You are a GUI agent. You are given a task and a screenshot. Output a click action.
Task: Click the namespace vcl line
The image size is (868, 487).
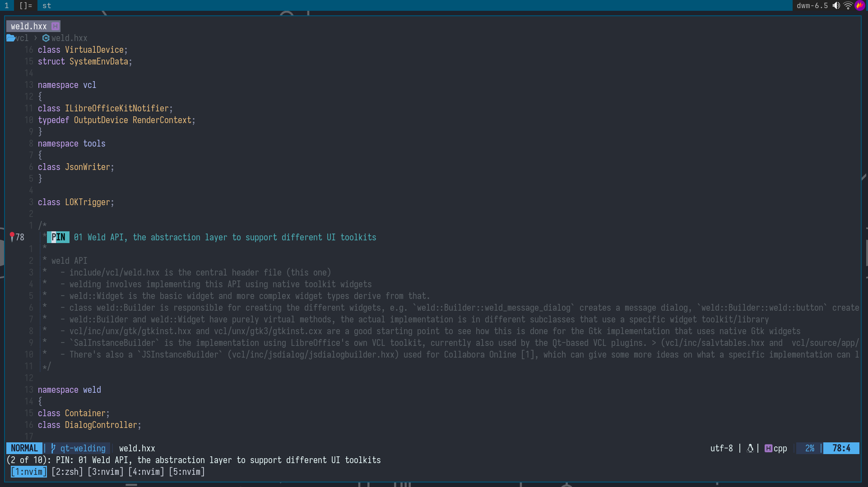(67, 85)
